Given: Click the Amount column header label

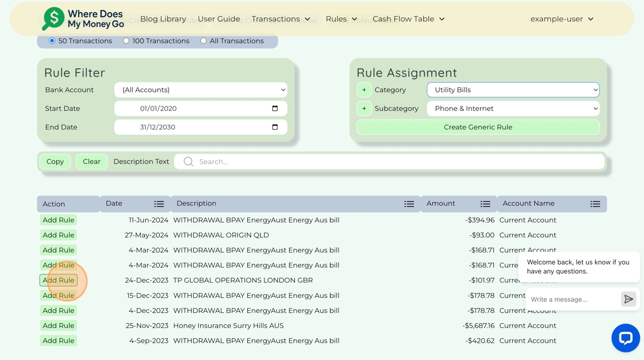Looking at the screenshot, I should coord(440,204).
